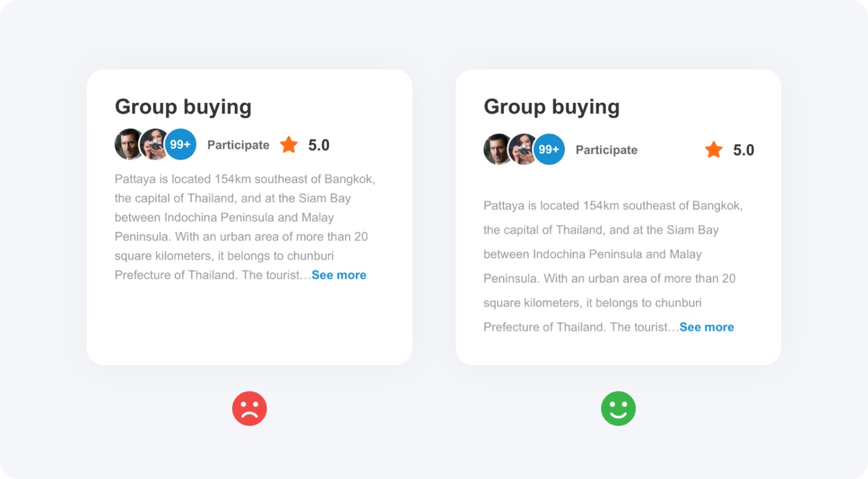
Task: Select the Group buying heading in left card
Action: [183, 107]
